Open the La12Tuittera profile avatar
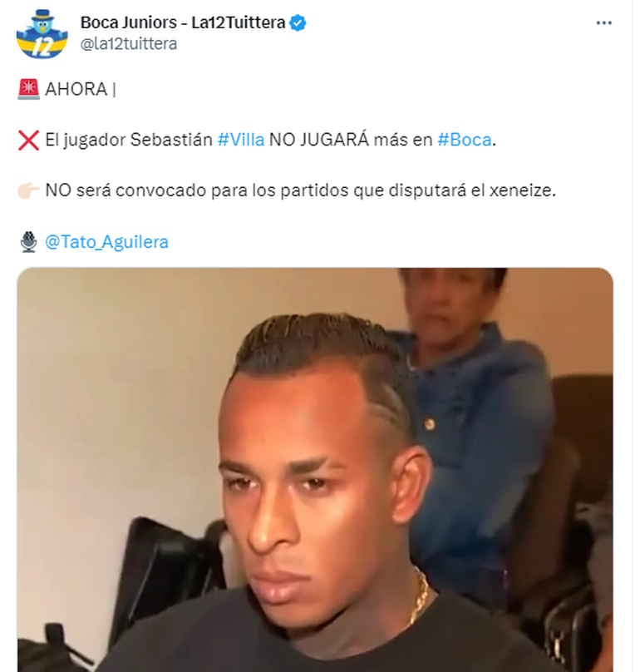640x672 pixels. click(42, 33)
